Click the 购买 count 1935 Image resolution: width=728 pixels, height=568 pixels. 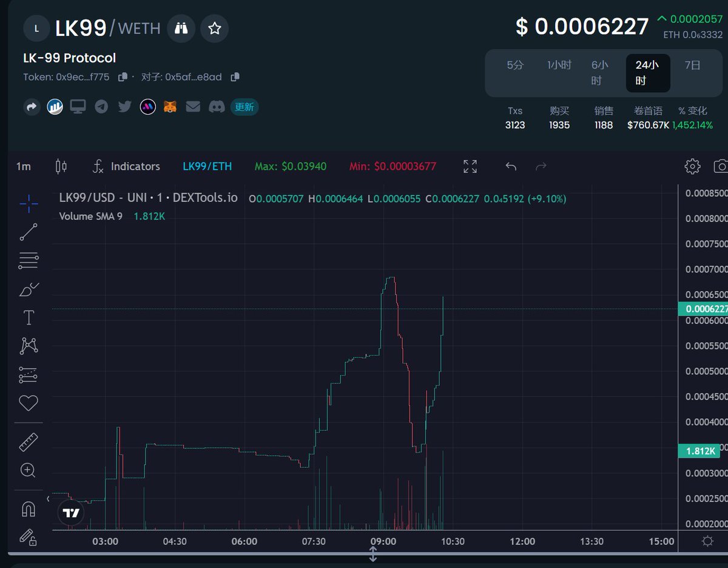[559, 126]
